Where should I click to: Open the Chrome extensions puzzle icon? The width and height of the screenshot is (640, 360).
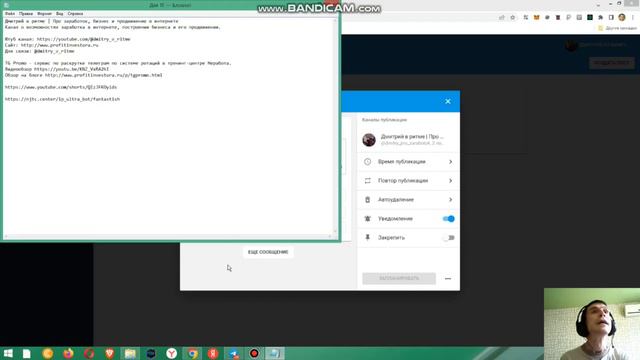pyautogui.click(x=600, y=18)
